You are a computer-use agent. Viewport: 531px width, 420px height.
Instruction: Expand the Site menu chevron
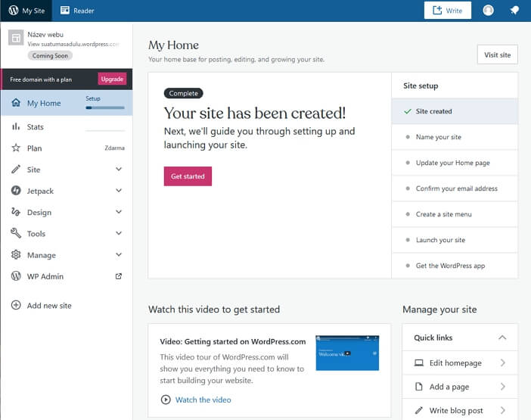point(119,169)
